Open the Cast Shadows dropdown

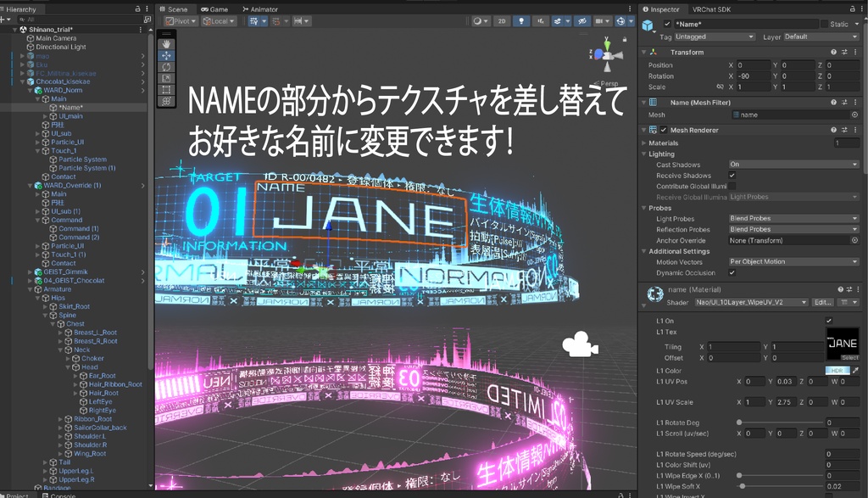pos(793,165)
